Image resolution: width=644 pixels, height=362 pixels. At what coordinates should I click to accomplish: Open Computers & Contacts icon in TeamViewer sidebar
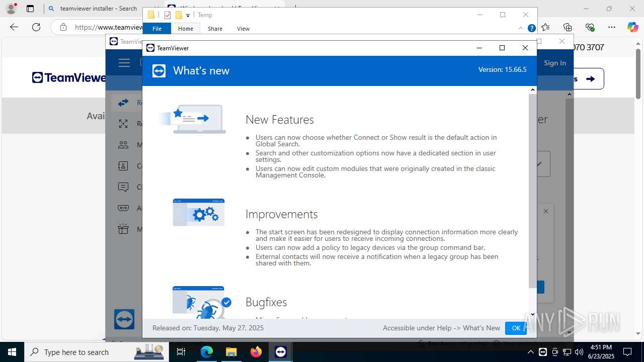coord(123,166)
